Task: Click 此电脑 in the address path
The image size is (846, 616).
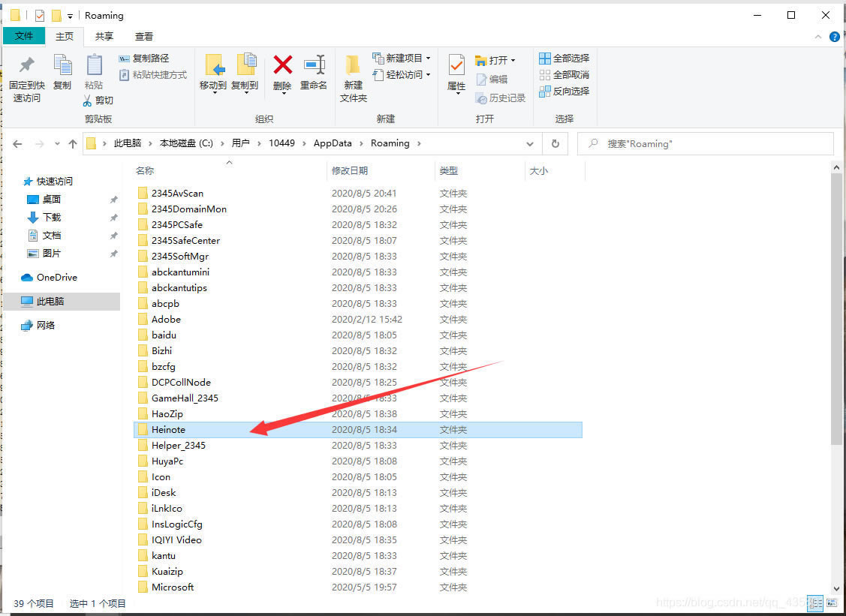Action: click(128, 143)
